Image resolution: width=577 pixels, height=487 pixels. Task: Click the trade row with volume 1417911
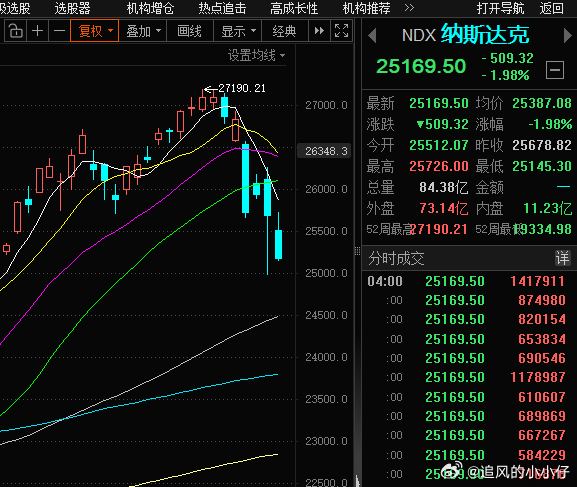(x=466, y=281)
